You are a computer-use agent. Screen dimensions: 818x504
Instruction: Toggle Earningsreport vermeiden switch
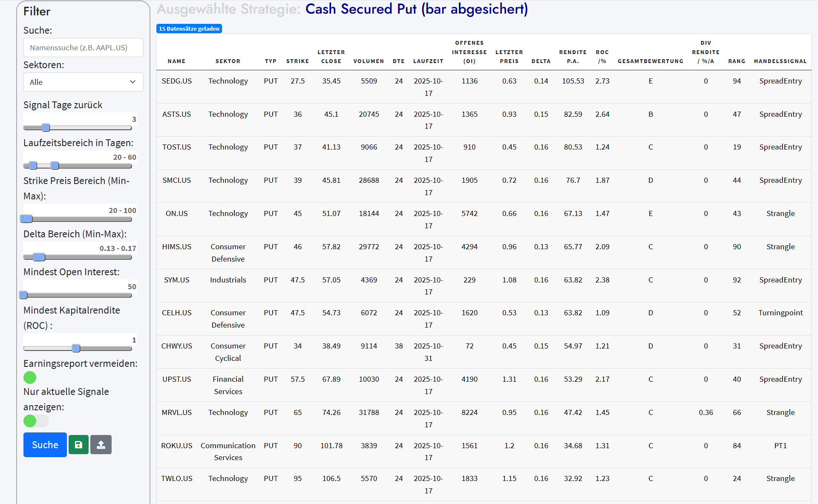coord(30,377)
